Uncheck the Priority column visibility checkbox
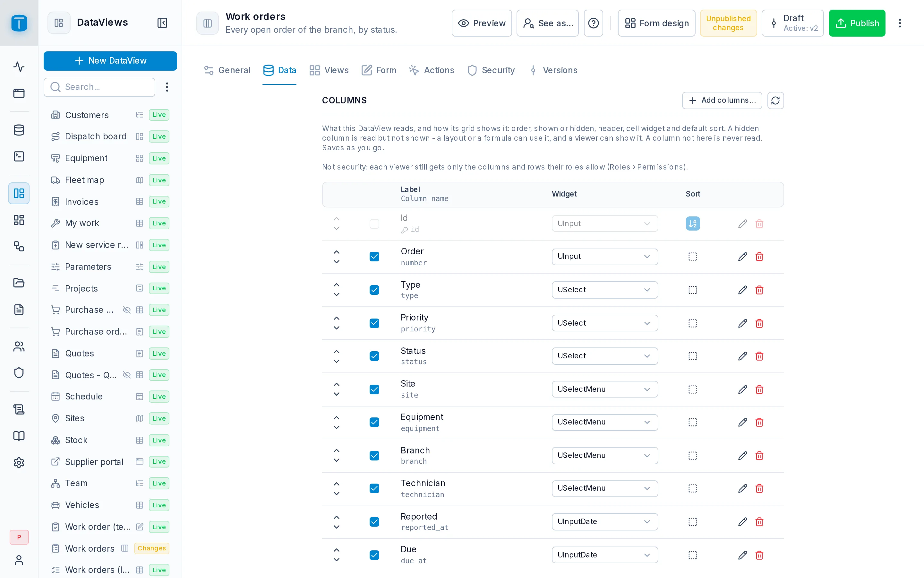This screenshot has width=924, height=578. point(374,323)
